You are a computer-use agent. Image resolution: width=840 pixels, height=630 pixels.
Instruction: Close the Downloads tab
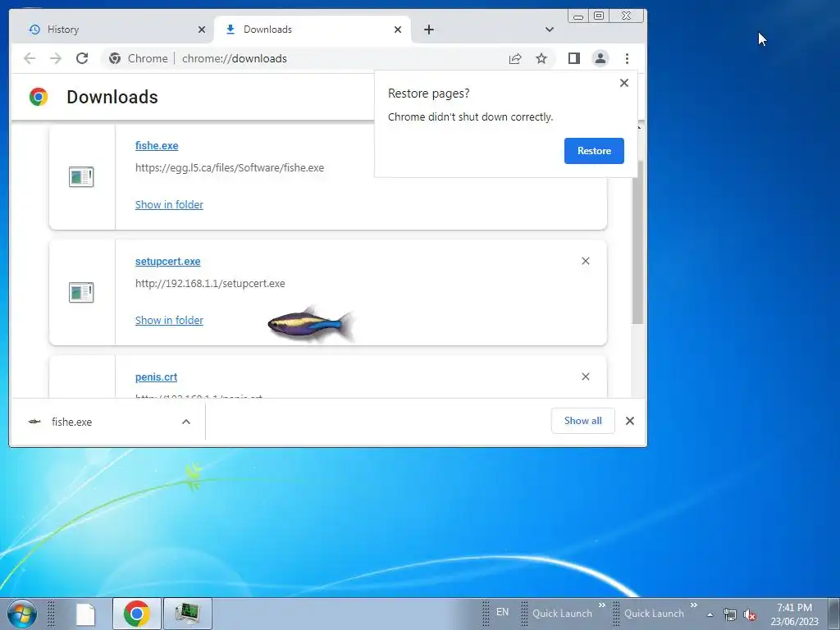398,30
